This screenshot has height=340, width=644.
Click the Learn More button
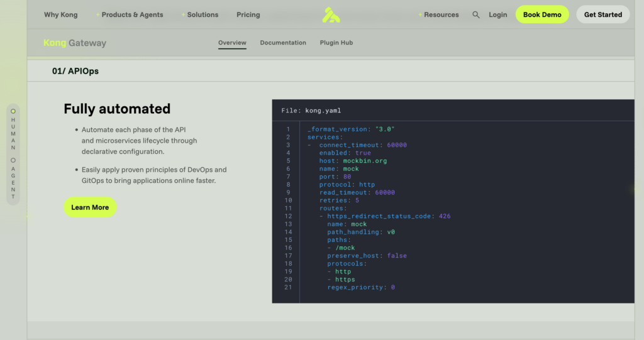tap(90, 207)
